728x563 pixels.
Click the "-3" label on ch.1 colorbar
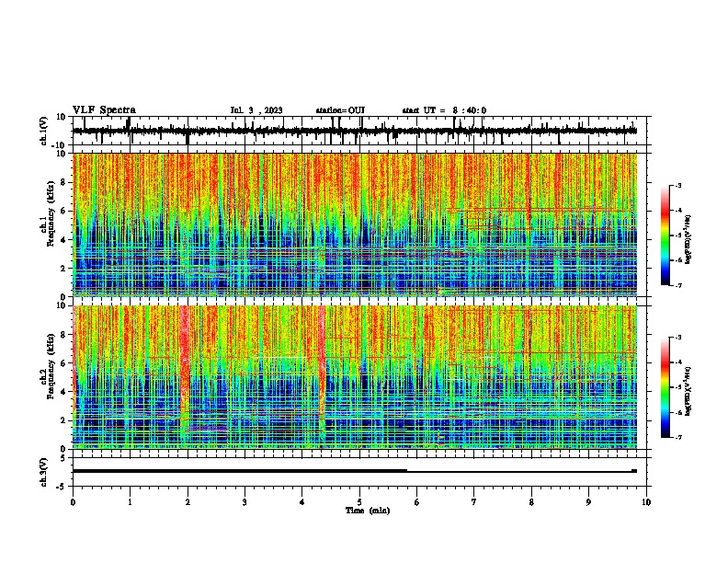tap(677, 185)
